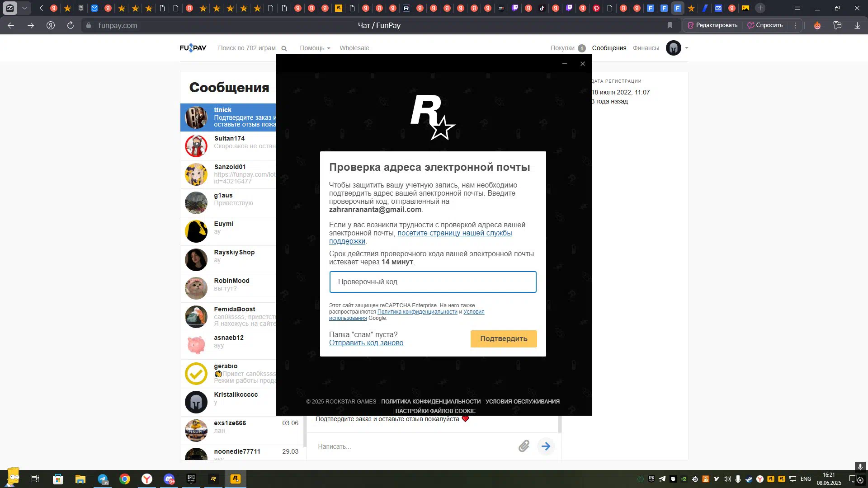Open the Yandex home button in toolbar
This screenshot has height=488, width=868.
[x=51, y=25]
